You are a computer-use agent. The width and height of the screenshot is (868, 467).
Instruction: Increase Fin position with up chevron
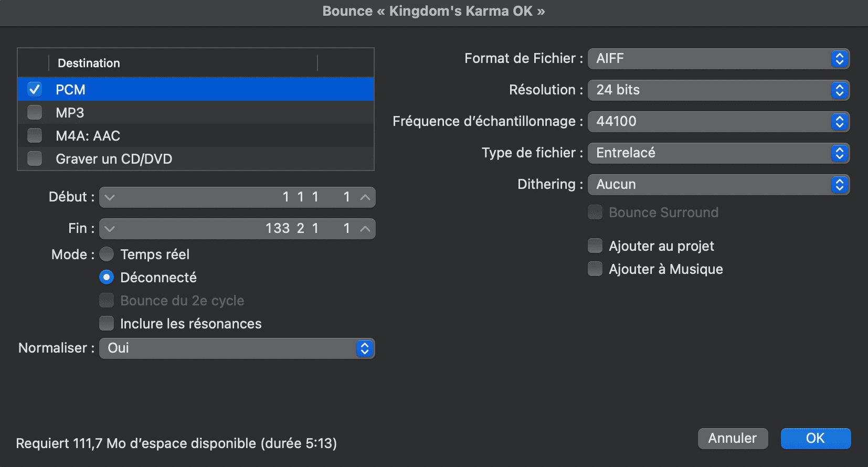point(365,229)
